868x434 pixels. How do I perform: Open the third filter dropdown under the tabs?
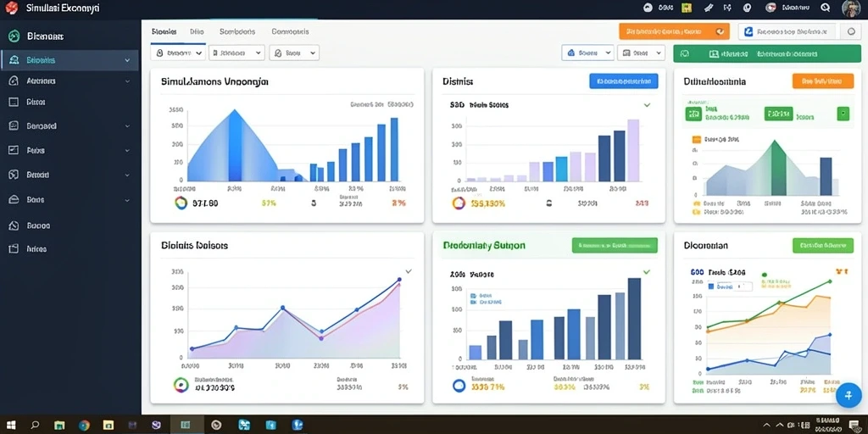294,53
